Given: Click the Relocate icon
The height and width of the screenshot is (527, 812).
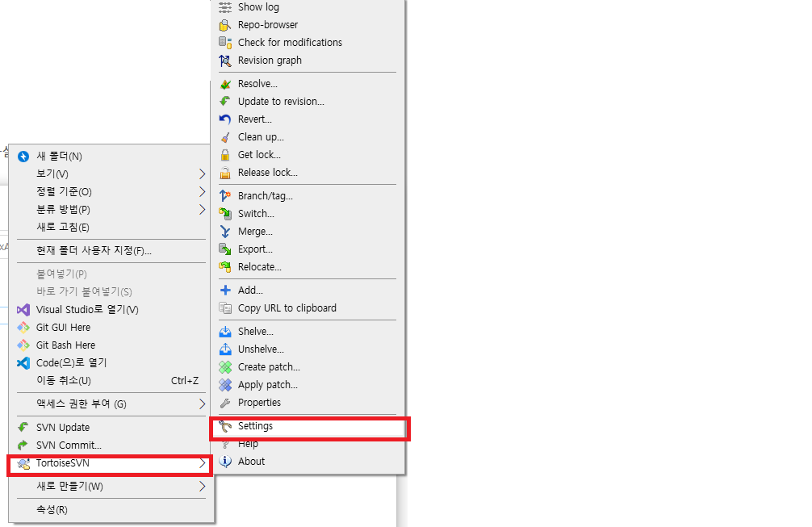Looking at the screenshot, I should 224,266.
